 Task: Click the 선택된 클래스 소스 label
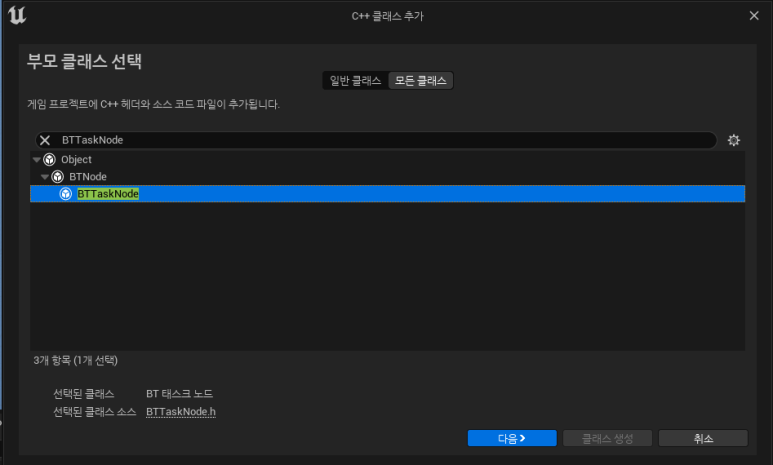(94, 411)
